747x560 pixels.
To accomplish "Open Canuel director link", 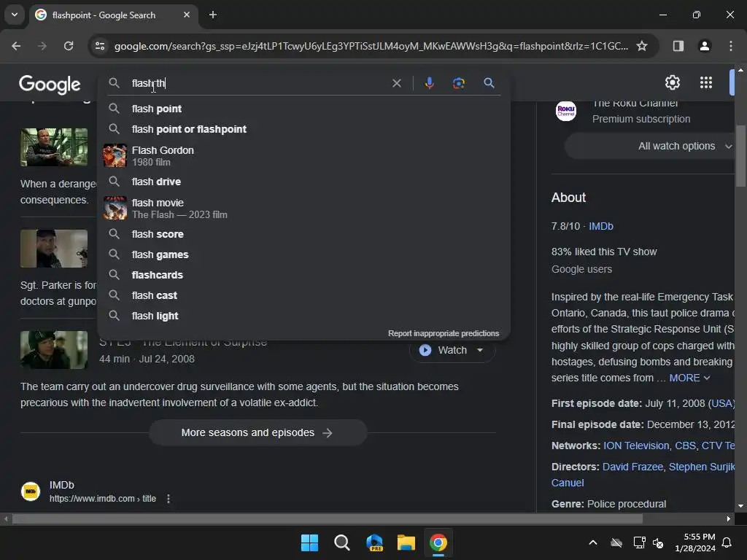I will tap(568, 483).
